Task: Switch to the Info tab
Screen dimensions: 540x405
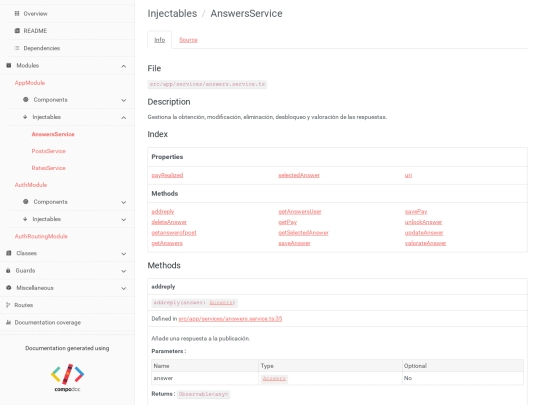Action: (159, 40)
